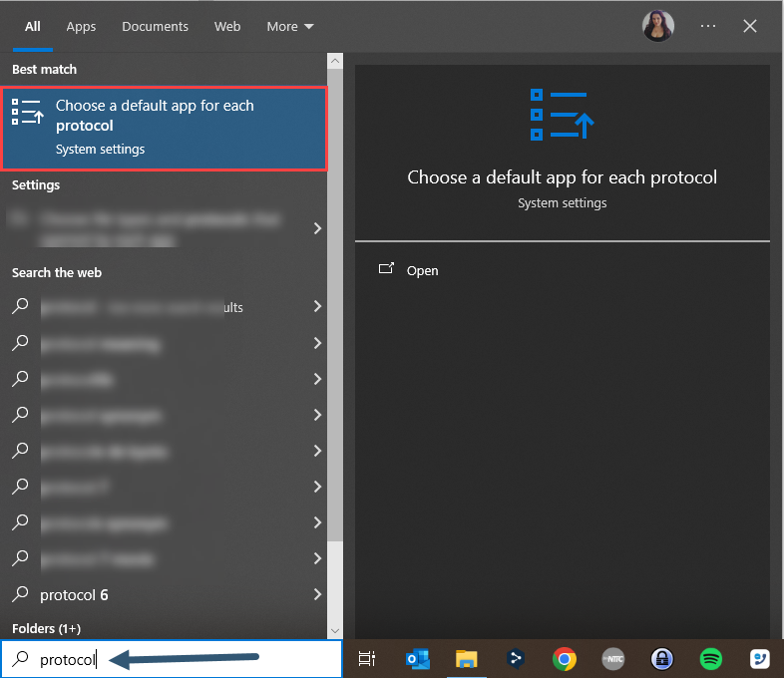784x678 pixels.
Task: Switch to the Apps tab
Action: pyautogui.click(x=81, y=27)
